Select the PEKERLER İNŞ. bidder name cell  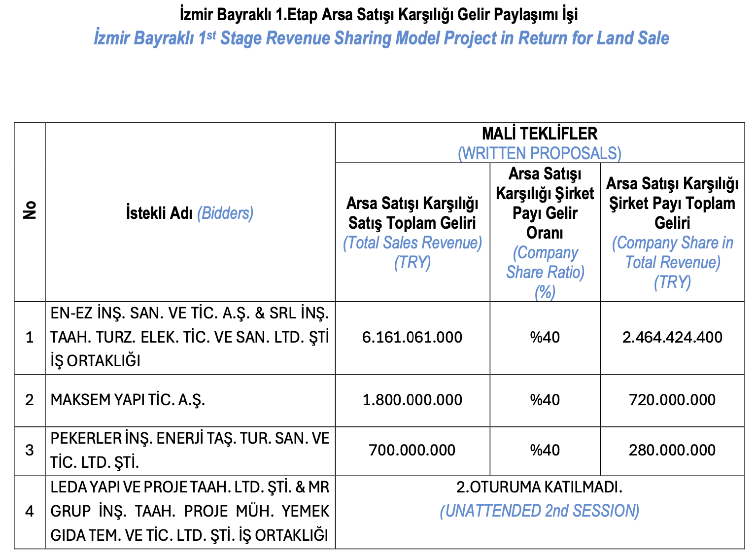190,450
